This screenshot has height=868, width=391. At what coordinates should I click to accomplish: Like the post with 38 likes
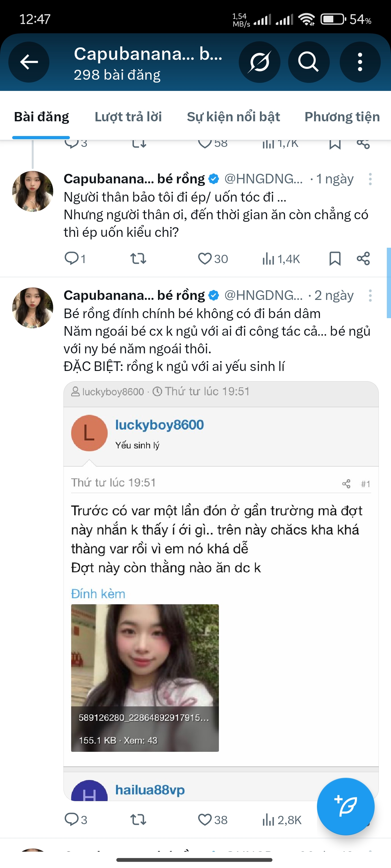[x=205, y=820]
